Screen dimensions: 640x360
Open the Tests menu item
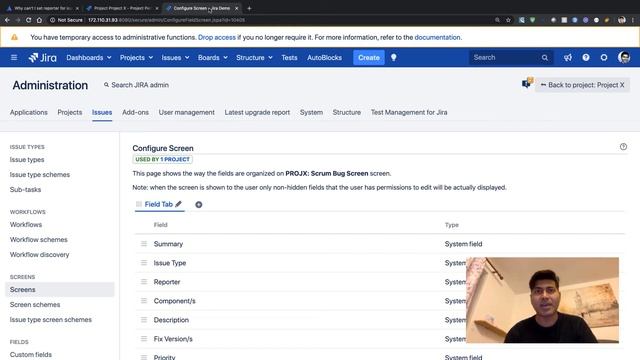289,58
